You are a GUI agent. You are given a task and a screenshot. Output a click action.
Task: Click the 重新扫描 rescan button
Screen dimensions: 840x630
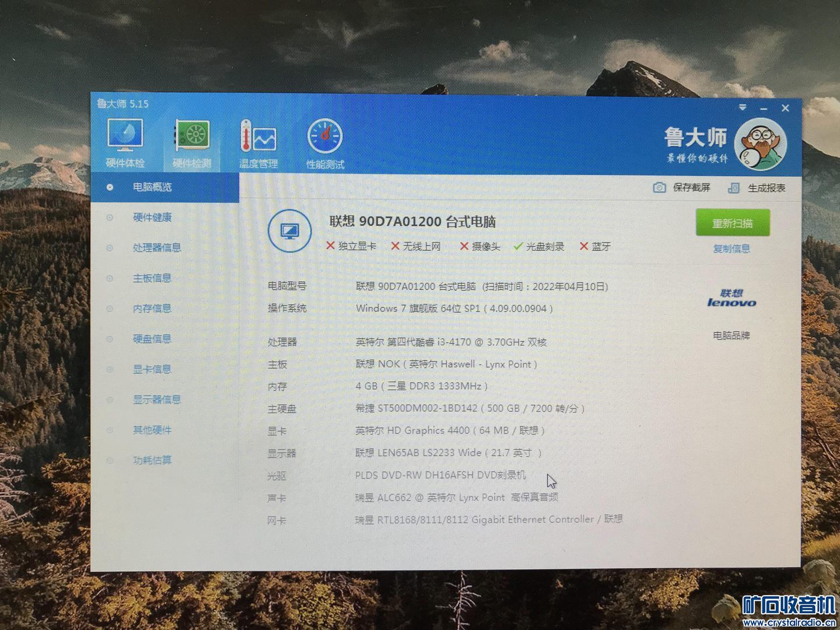pyautogui.click(x=733, y=223)
